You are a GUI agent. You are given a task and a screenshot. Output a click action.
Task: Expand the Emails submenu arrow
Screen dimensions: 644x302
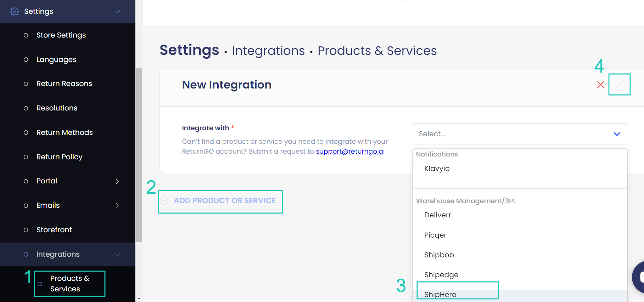point(117,206)
